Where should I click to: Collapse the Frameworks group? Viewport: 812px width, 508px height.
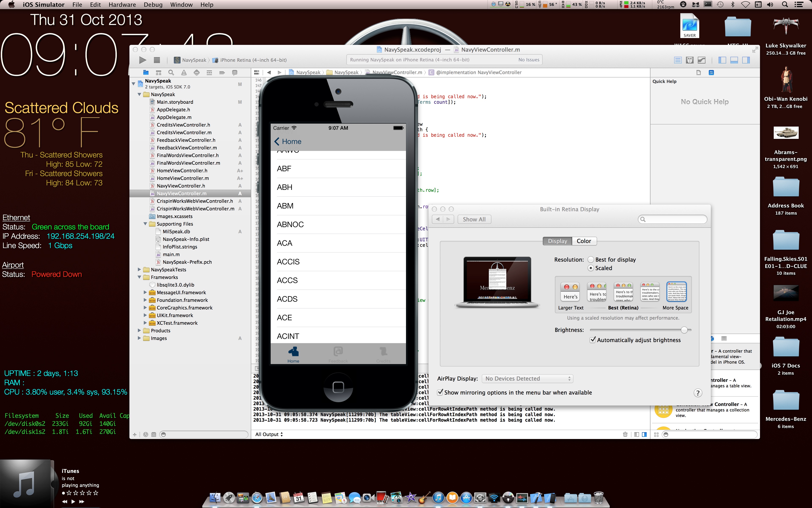click(139, 277)
